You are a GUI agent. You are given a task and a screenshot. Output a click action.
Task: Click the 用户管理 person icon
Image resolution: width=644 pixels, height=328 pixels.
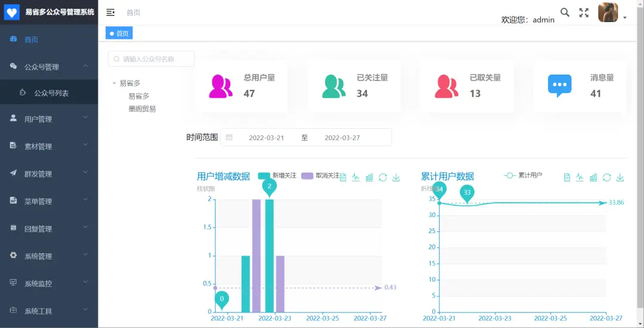tap(13, 118)
